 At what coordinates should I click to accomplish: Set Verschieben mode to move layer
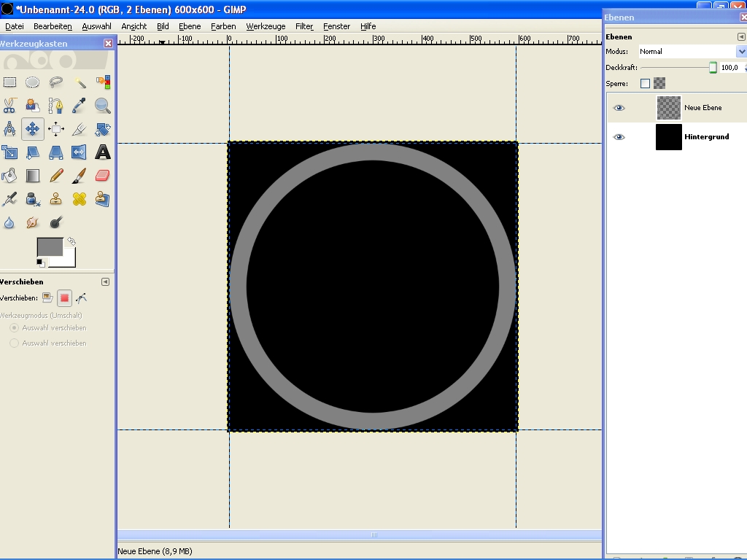pyautogui.click(x=47, y=298)
